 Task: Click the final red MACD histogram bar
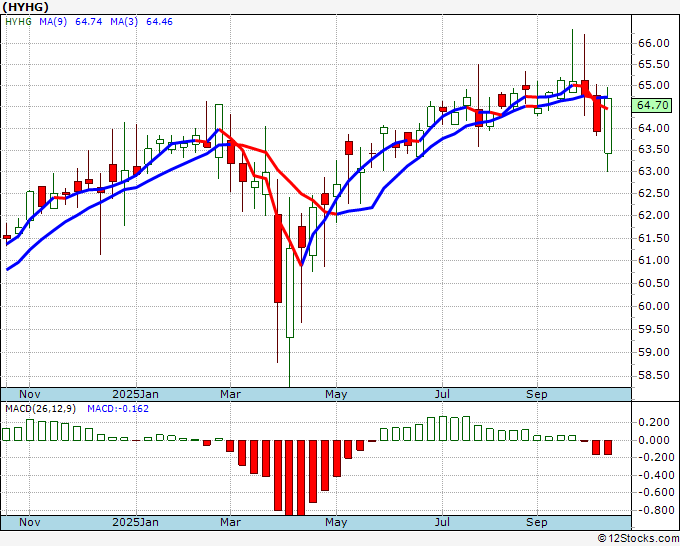tap(608, 448)
